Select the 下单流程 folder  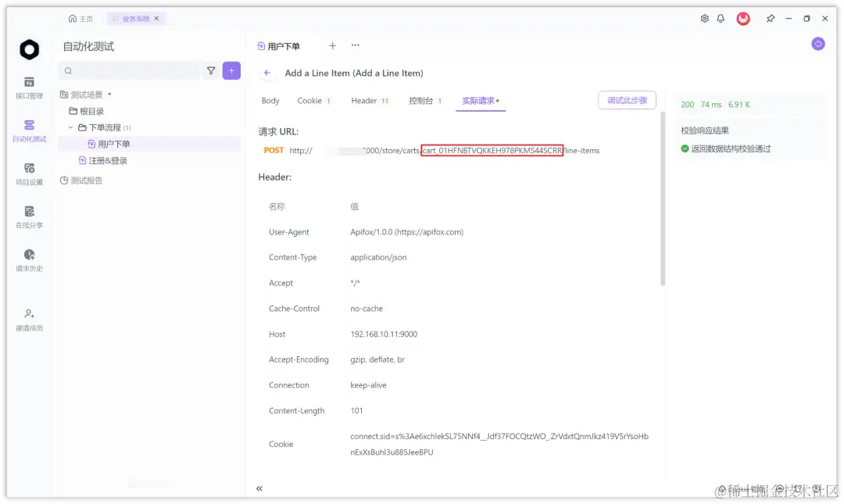coord(105,127)
